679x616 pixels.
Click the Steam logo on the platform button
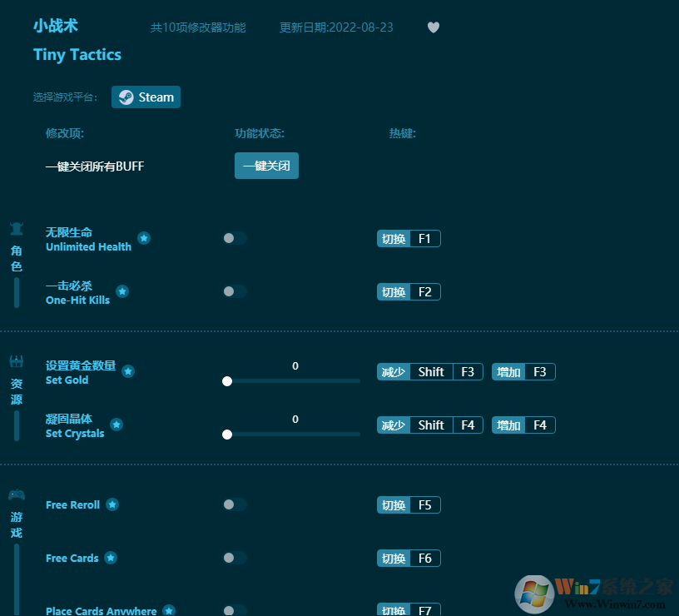click(126, 97)
